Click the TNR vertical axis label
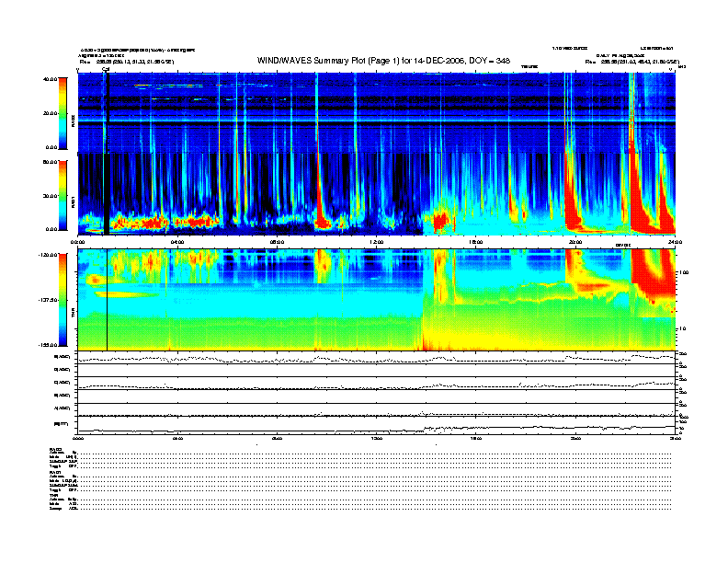 point(73,314)
